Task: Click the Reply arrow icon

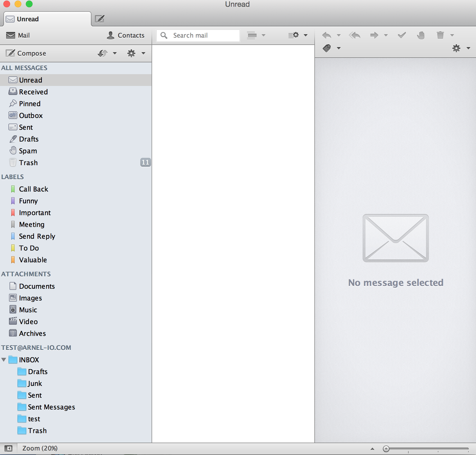Action: [x=326, y=35]
